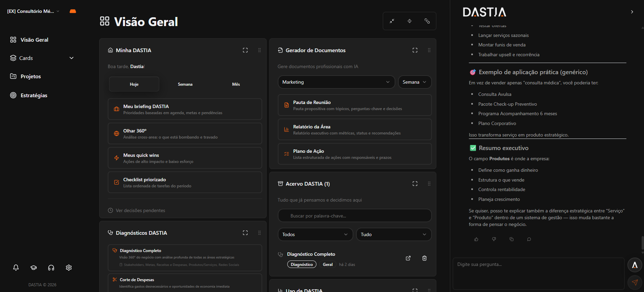Open the workspace selector dropdown
The image size is (644, 292).
pos(33,11)
